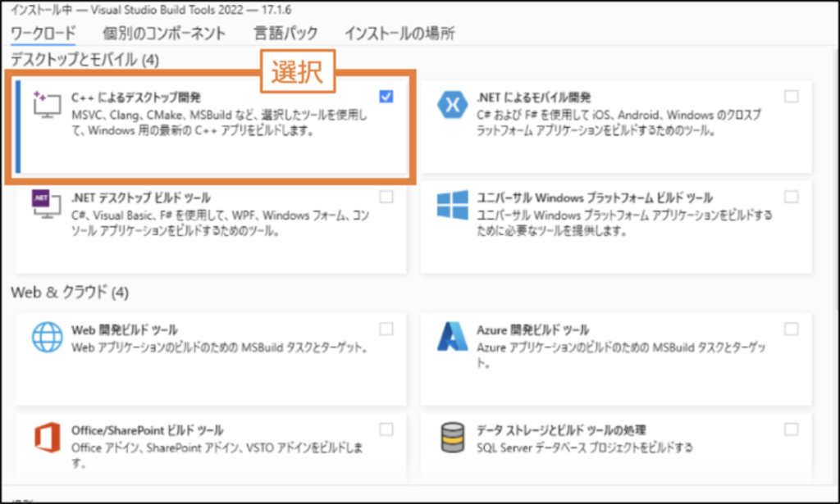This screenshot has width=840, height=504.
Task: Click the Azure development build tools icon
Action: [452, 337]
